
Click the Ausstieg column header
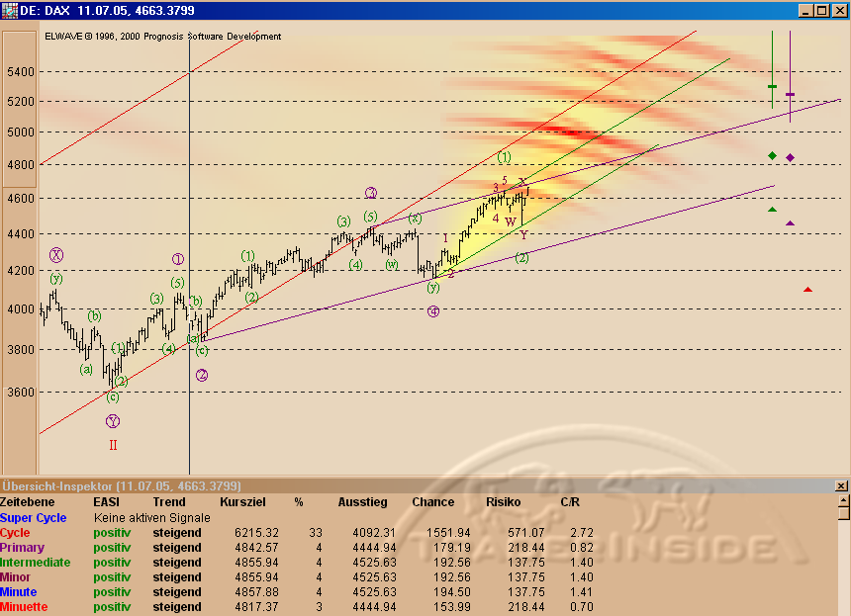click(362, 502)
